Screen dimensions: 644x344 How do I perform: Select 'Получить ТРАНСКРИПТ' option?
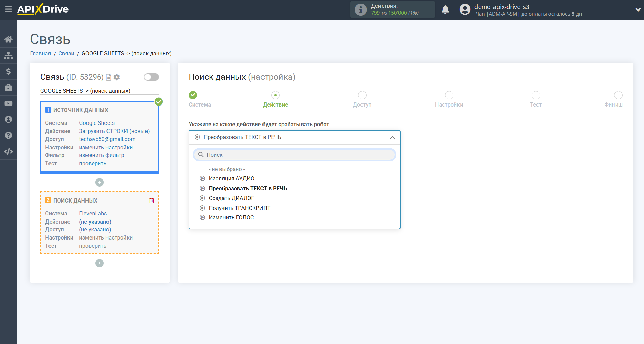coord(239,208)
